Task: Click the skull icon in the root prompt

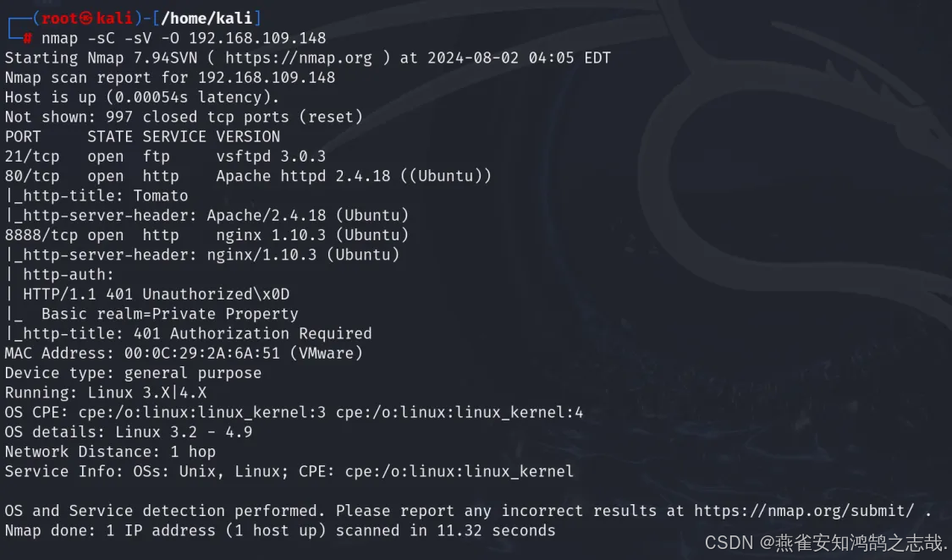Action: pos(87,19)
